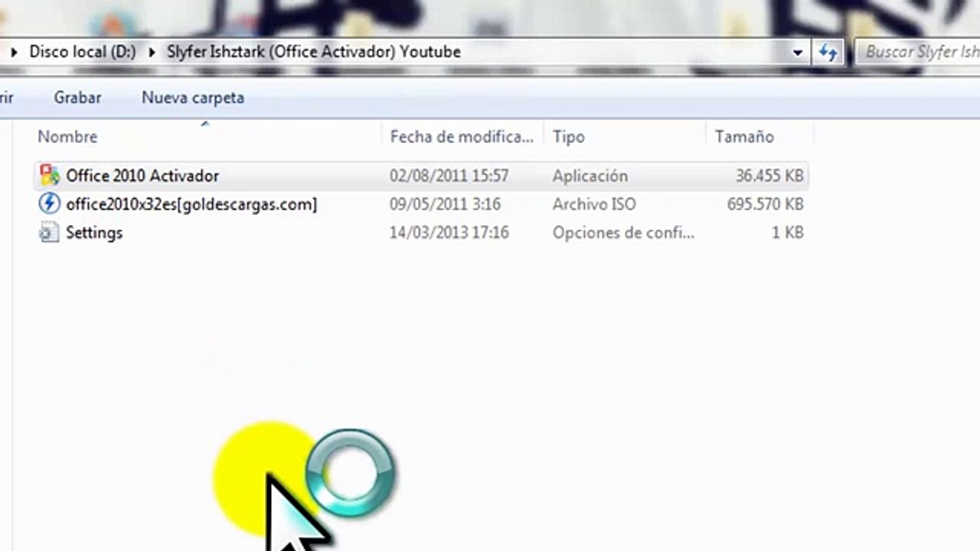Select the Settings configuration file icon

click(49, 233)
